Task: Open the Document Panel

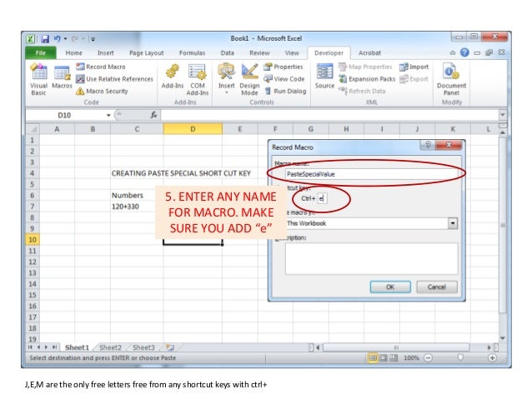Action: pyautogui.click(x=451, y=80)
